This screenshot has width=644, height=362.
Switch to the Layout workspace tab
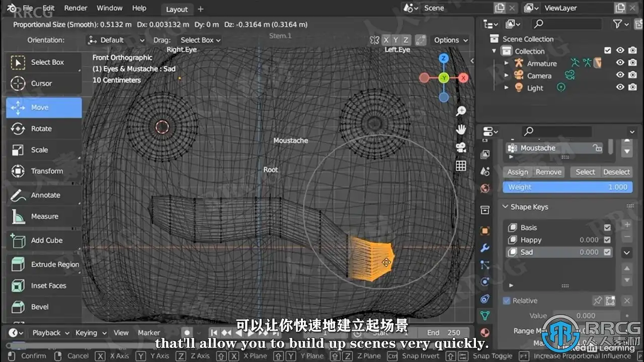(177, 9)
